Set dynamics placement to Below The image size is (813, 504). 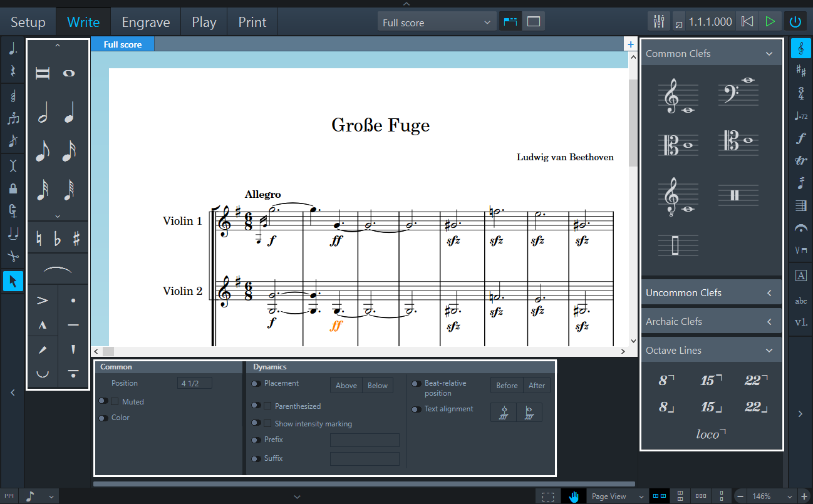378,386
